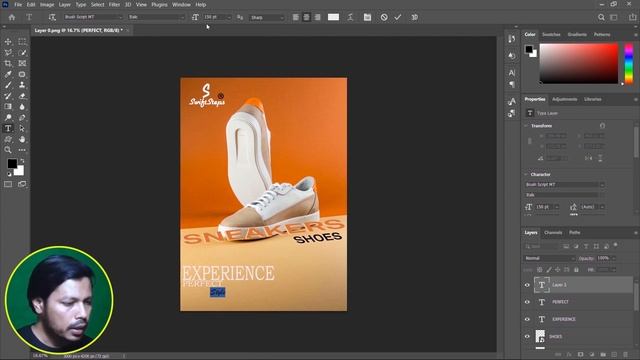This screenshot has width=640, height=360.
Task: Hide the SHOES layer eye
Action: [527, 337]
